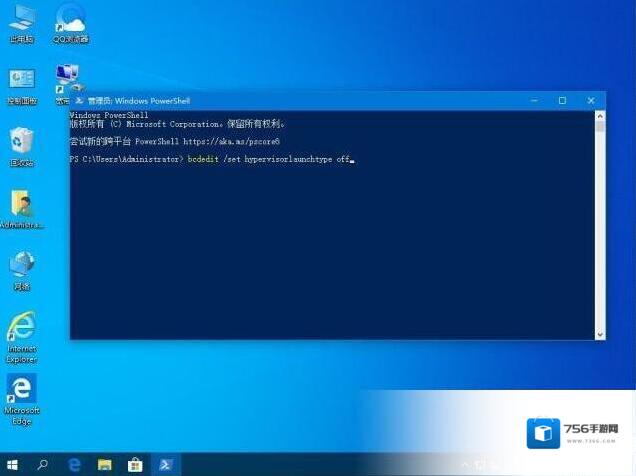
Task: Maximize the PowerShell window
Action: 562,101
